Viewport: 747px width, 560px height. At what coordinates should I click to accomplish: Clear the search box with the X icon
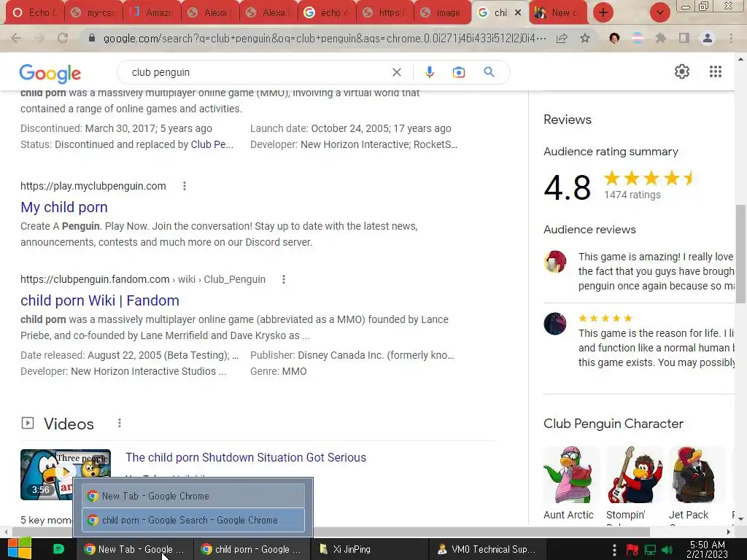396,72
